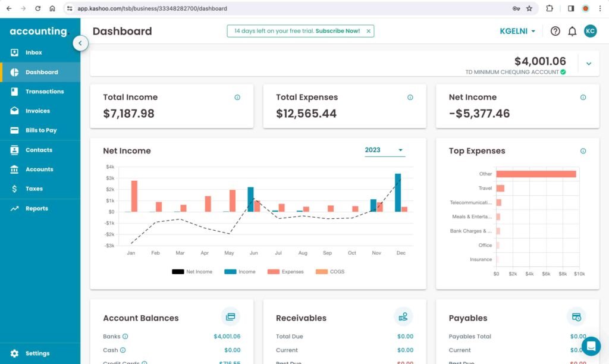
Task: Open the 2023 year dropdown
Action: pos(383,150)
